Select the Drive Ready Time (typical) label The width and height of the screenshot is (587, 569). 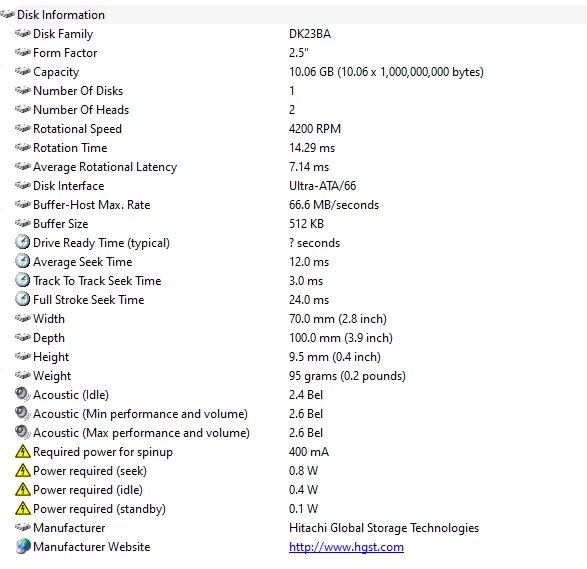tap(101, 243)
